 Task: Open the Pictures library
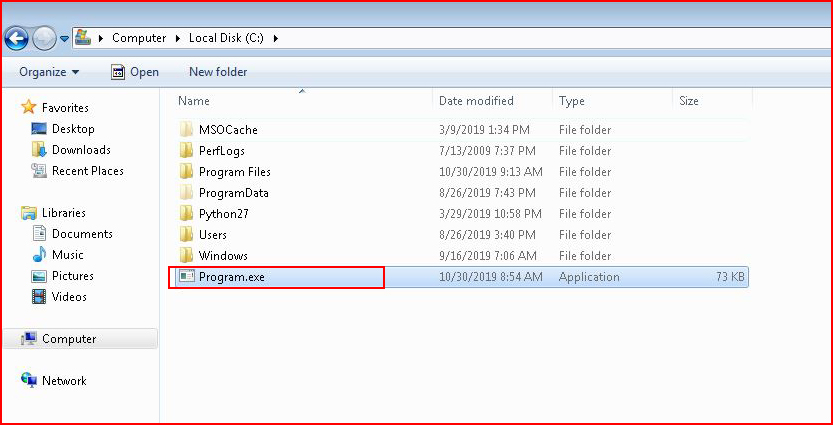73,276
